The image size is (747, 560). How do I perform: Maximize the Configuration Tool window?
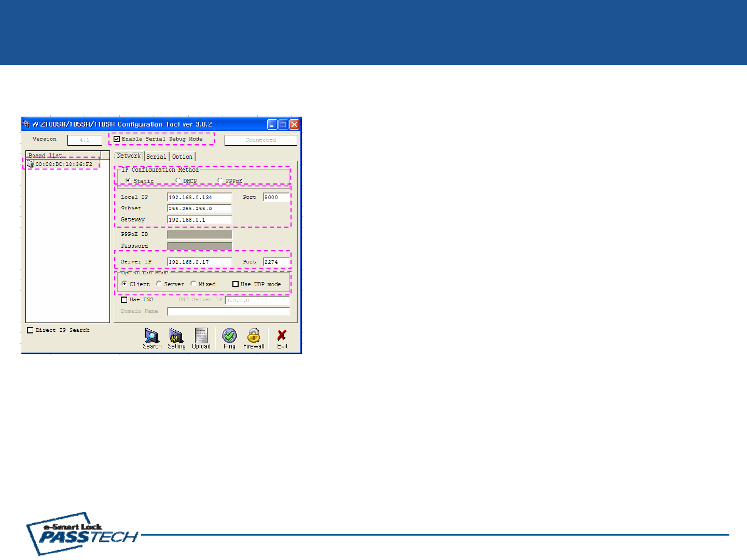(283, 124)
